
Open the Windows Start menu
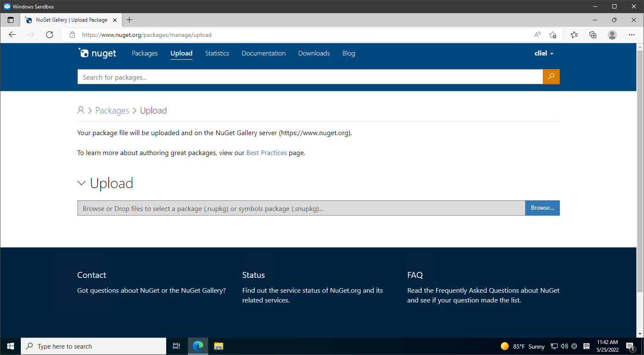click(11, 346)
